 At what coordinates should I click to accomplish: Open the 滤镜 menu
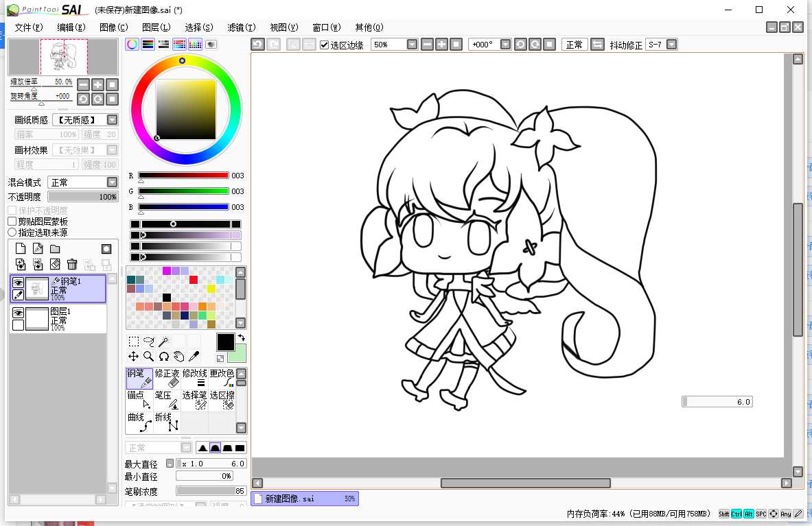click(242, 27)
